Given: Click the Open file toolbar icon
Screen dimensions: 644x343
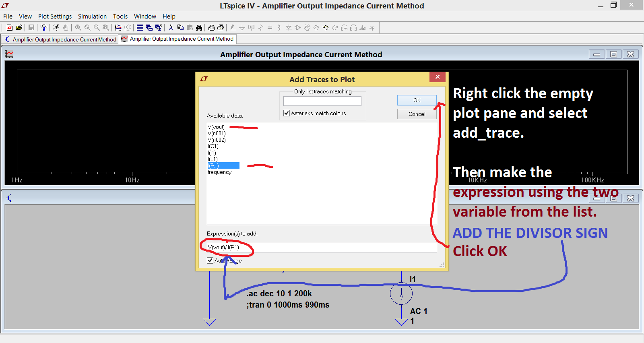Looking at the screenshot, I should [x=19, y=27].
